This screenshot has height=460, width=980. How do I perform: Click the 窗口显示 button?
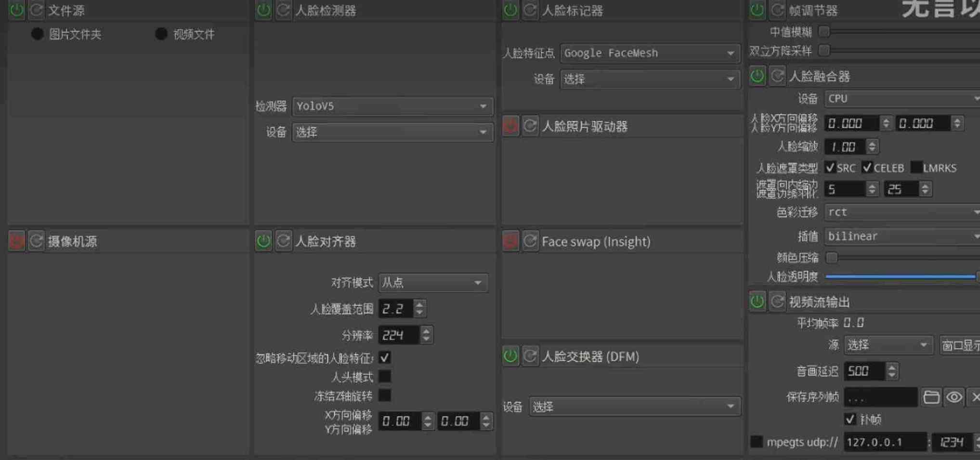pyautogui.click(x=960, y=345)
